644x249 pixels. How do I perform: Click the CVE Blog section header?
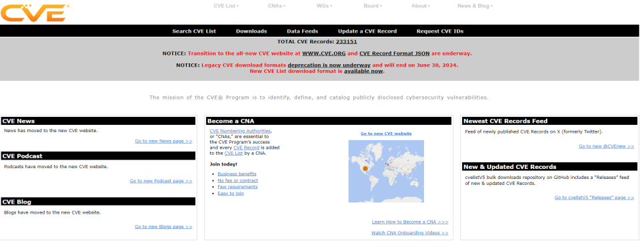(x=98, y=202)
